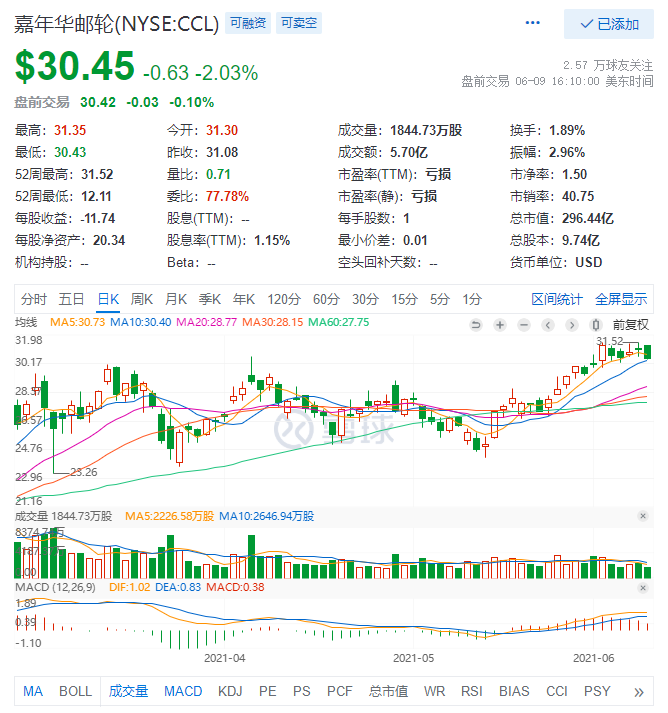This screenshot has width=668, height=713.
Task: Move chart left with the left chevron
Action: click(548, 325)
